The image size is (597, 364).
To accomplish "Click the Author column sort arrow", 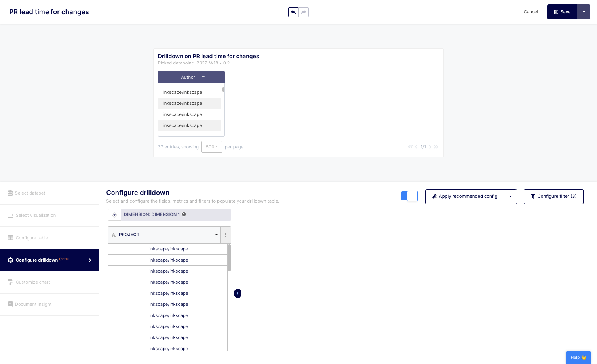I will pos(203,77).
